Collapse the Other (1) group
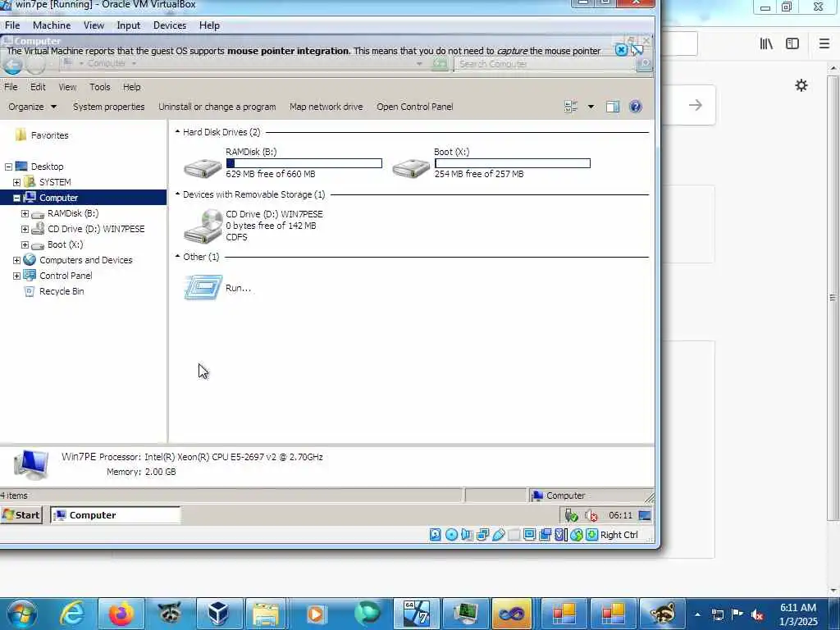 (x=177, y=256)
